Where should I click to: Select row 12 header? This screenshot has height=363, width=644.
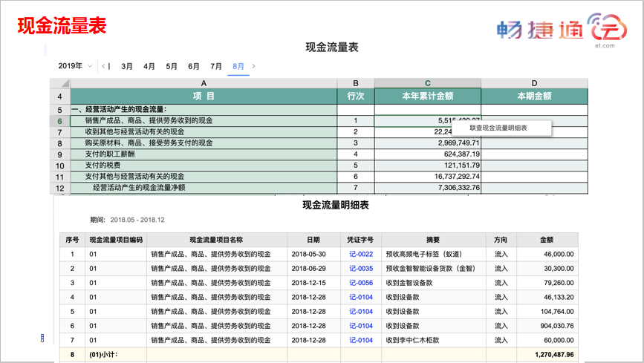tap(60, 188)
